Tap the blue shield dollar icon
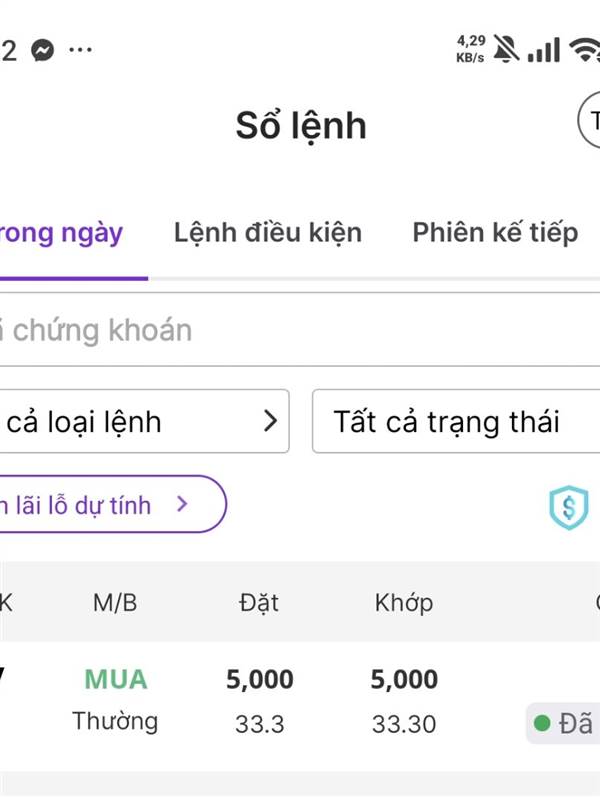Viewport: 600px width, 800px height. pyautogui.click(x=568, y=508)
